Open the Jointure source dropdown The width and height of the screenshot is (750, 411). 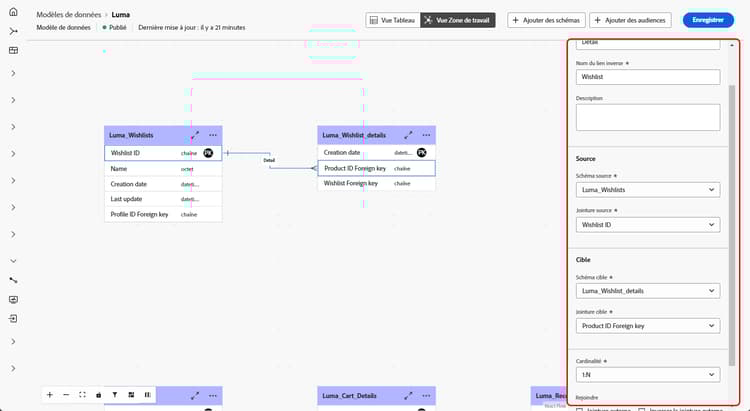648,224
